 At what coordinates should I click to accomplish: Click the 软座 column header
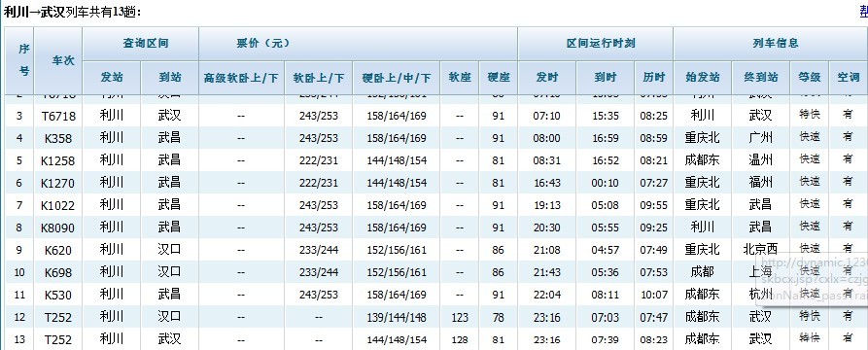pos(460,78)
